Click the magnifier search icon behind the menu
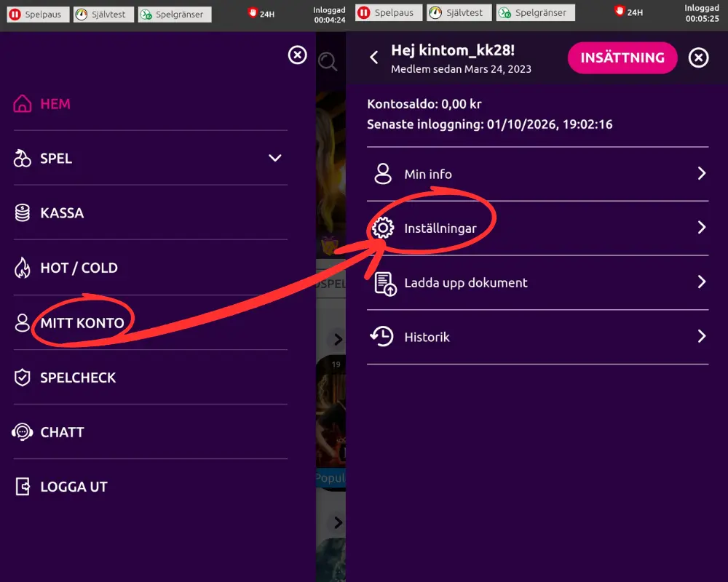The height and width of the screenshot is (582, 728). (x=328, y=61)
